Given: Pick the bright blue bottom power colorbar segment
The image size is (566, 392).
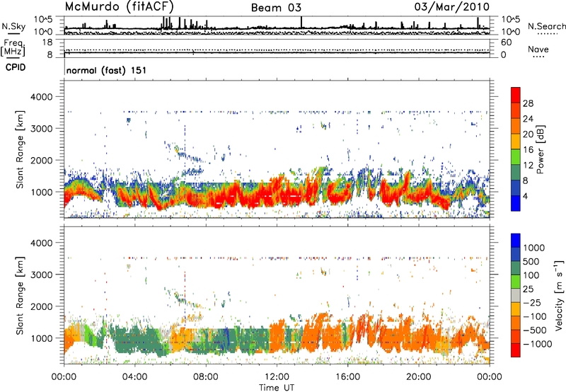Looking at the screenshot, I should (x=516, y=204).
